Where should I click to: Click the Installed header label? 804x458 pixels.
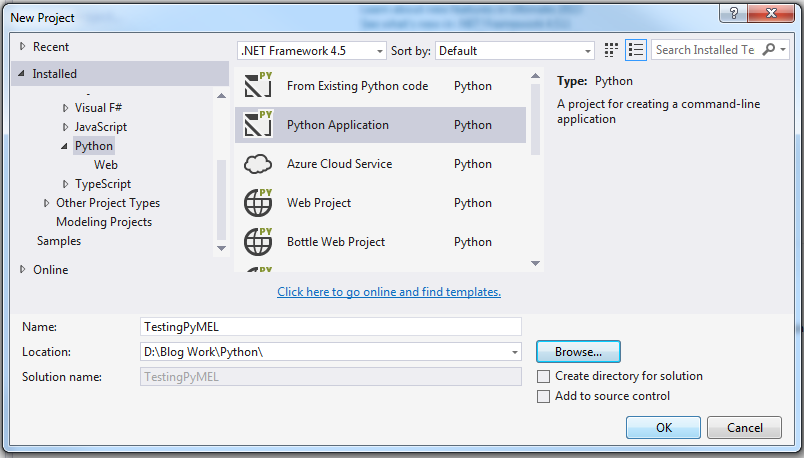(x=54, y=73)
